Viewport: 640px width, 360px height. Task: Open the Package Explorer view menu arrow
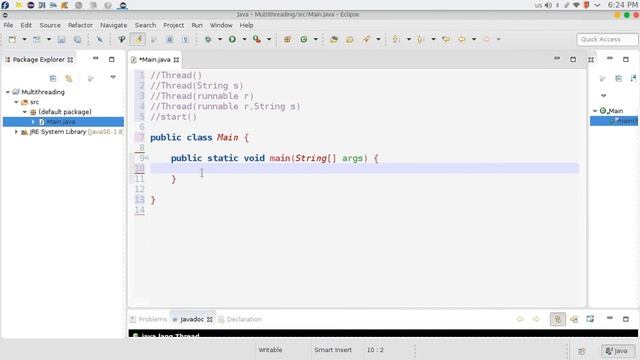(113, 77)
